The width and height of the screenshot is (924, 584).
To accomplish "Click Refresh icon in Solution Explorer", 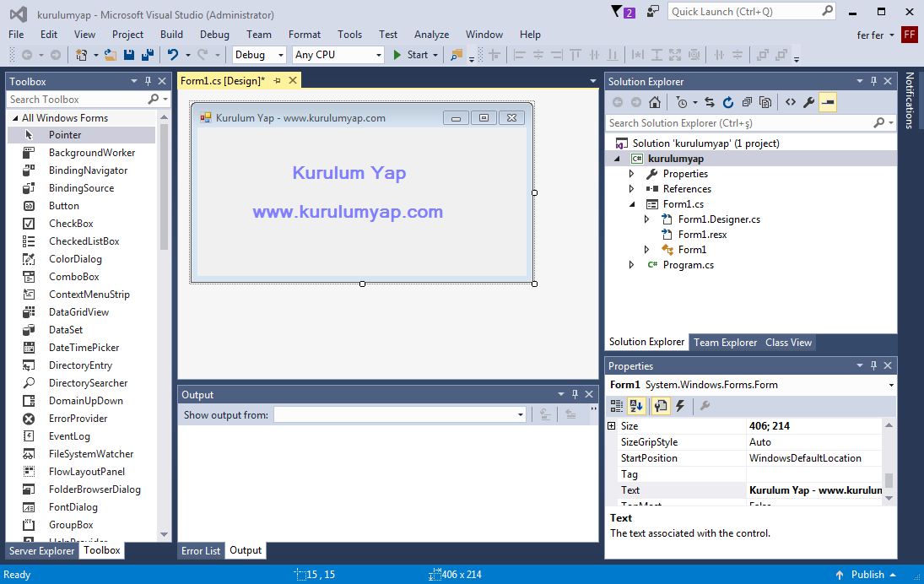I will coord(728,103).
